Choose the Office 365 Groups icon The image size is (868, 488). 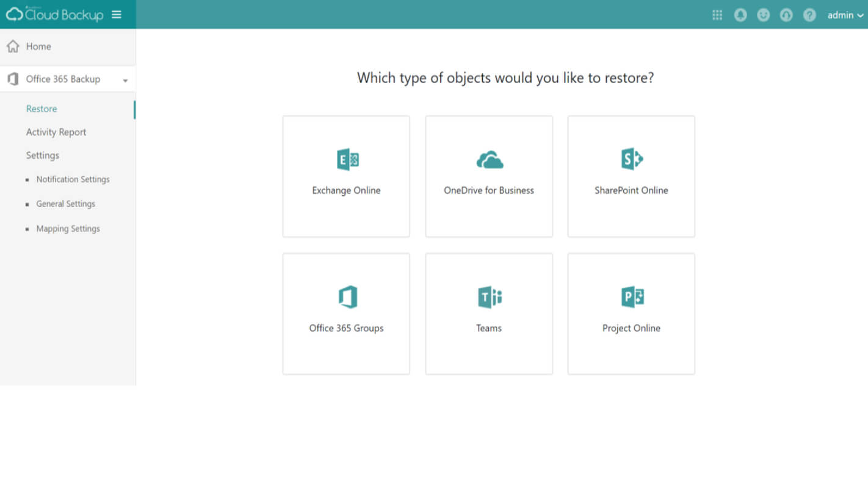tap(347, 297)
